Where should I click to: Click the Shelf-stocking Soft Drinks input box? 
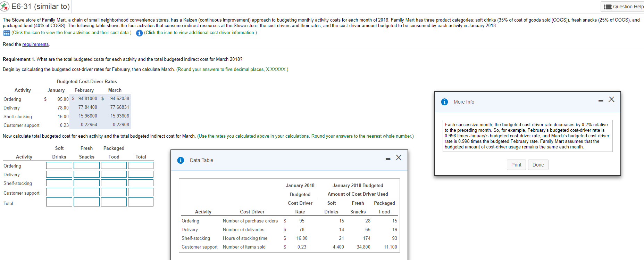[59, 183]
